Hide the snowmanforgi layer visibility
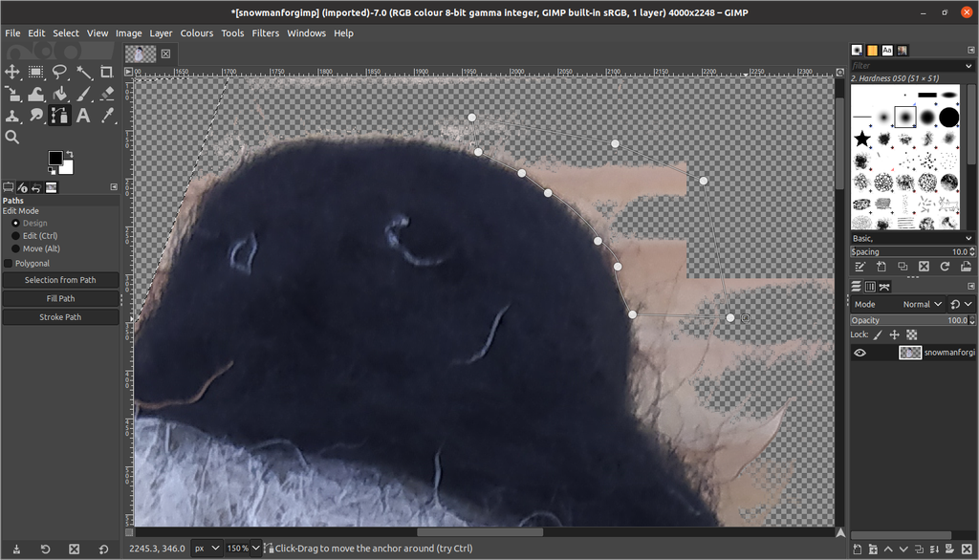The height and width of the screenshot is (560, 979). (x=859, y=352)
